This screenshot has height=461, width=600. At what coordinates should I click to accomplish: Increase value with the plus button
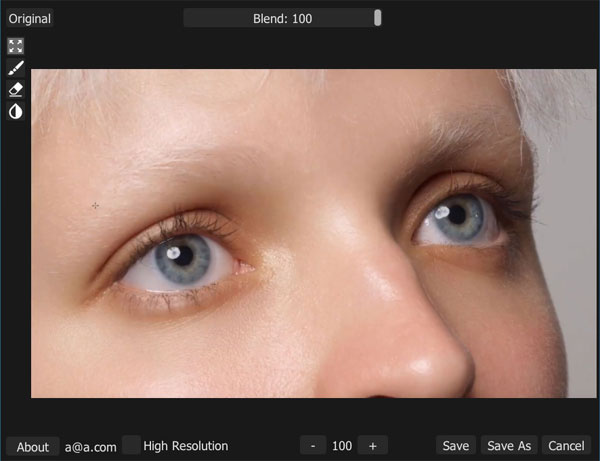click(x=373, y=446)
